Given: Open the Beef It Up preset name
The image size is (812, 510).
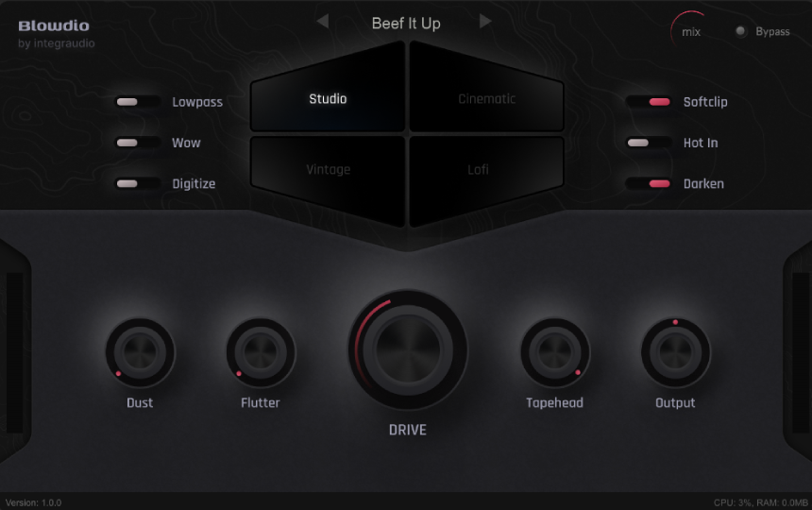Looking at the screenshot, I should 406,24.
